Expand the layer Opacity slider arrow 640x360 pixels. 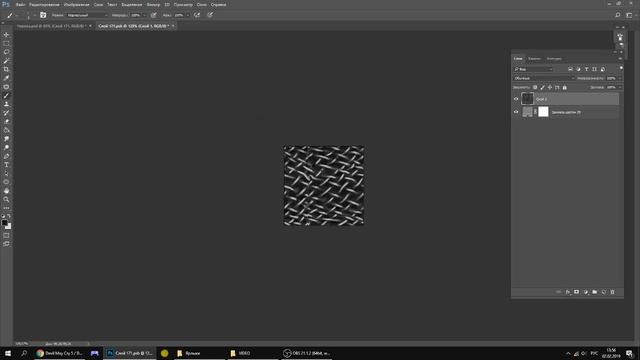point(620,78)
